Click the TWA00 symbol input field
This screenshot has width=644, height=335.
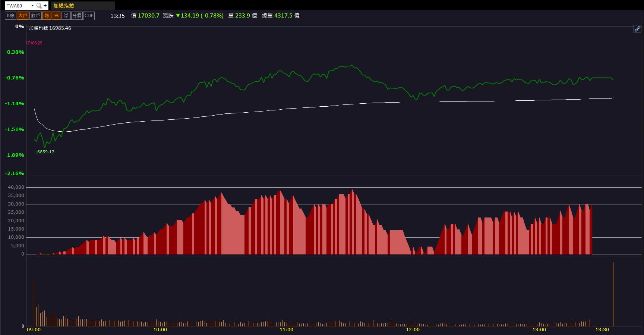[x=18, y=6]
